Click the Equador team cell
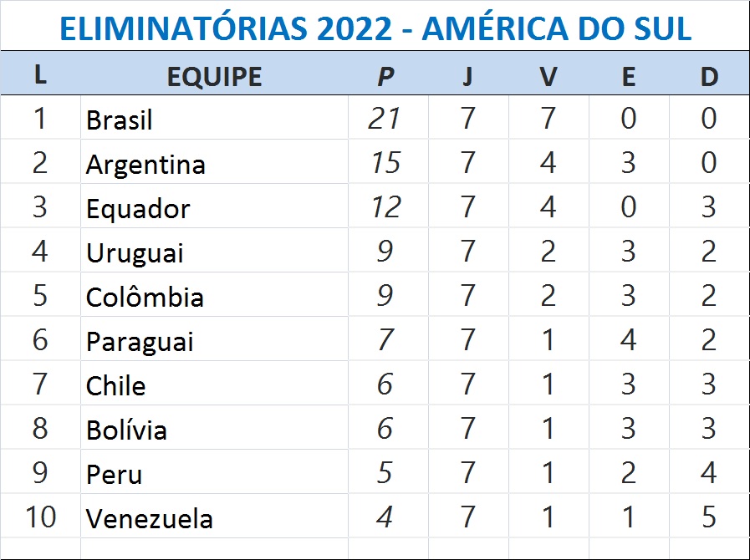The height and width of the screenshot is (560, 750). tap(138, 209)
